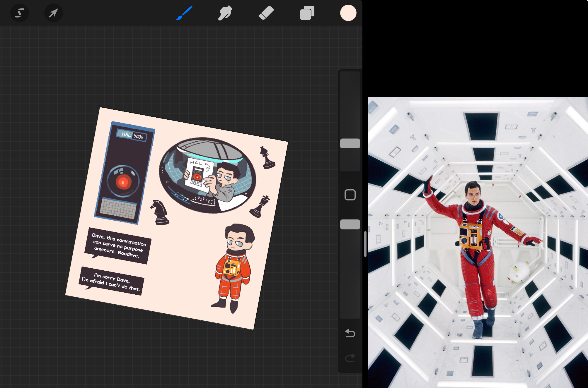Select the Paint brush tool

(x=184, y=13)
